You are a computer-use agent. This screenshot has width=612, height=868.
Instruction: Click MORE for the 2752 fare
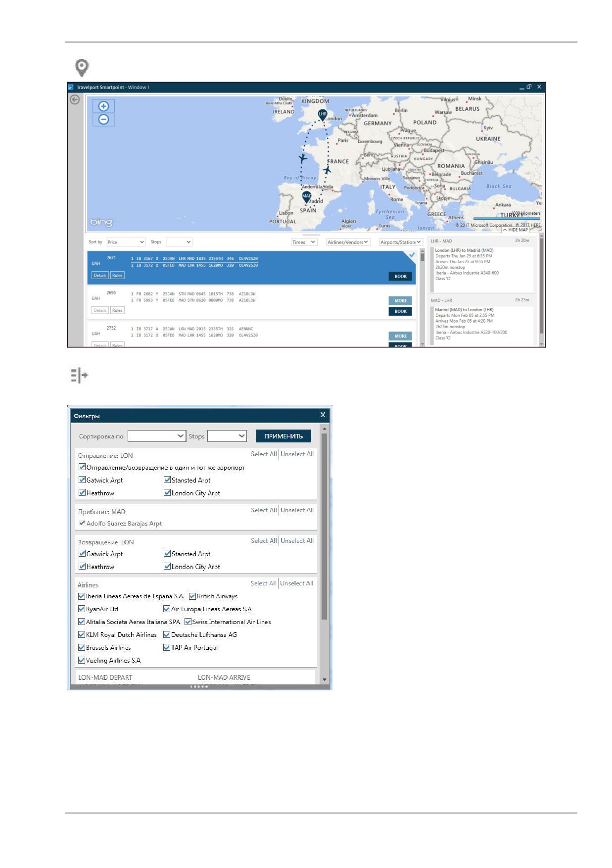tap(400, 336)
